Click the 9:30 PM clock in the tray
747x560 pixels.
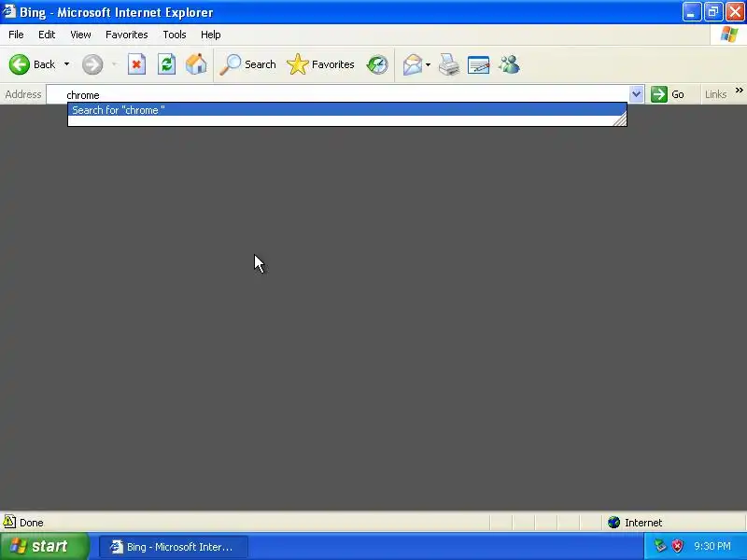click(x=712, y=546)
